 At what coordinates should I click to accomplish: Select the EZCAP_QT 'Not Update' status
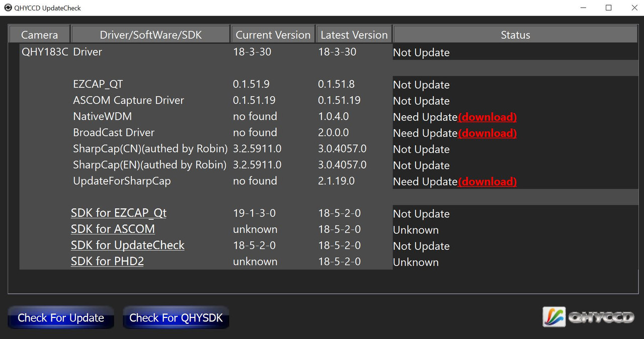pos(421,84)
